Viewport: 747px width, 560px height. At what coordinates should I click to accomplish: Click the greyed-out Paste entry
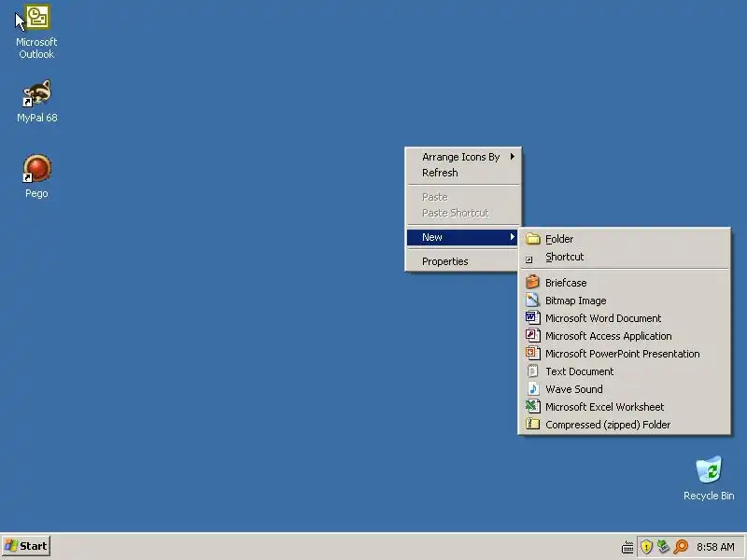click(462, 197)
